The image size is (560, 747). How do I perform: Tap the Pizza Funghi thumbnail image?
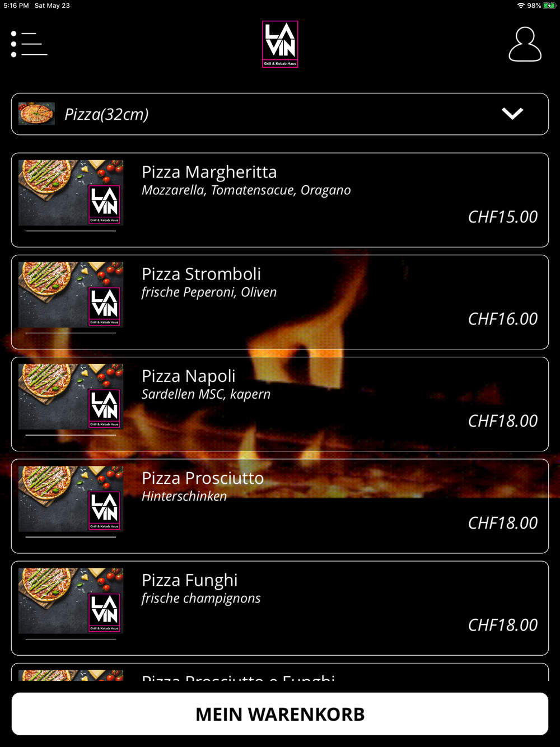tap(71, 601)
